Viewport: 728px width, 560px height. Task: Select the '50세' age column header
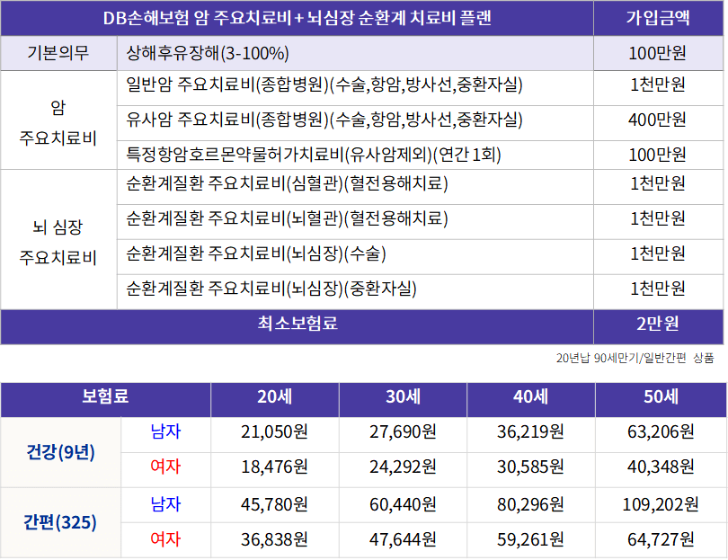click(x=661, y=396)
